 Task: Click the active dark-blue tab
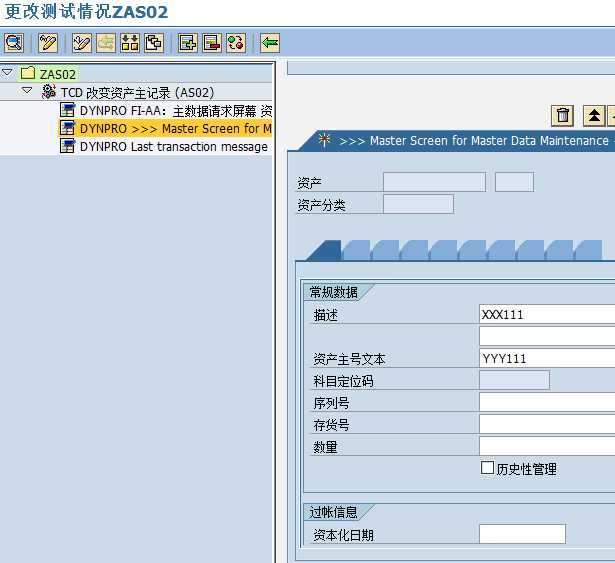[325, 250]
